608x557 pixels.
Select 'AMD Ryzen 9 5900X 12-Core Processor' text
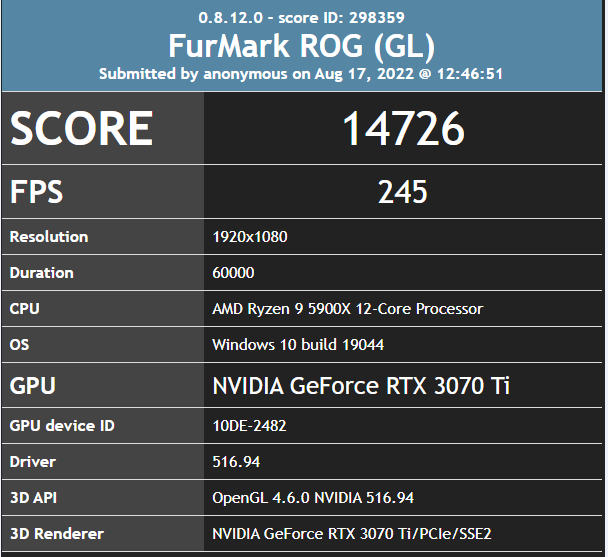(x=348, y=309)
